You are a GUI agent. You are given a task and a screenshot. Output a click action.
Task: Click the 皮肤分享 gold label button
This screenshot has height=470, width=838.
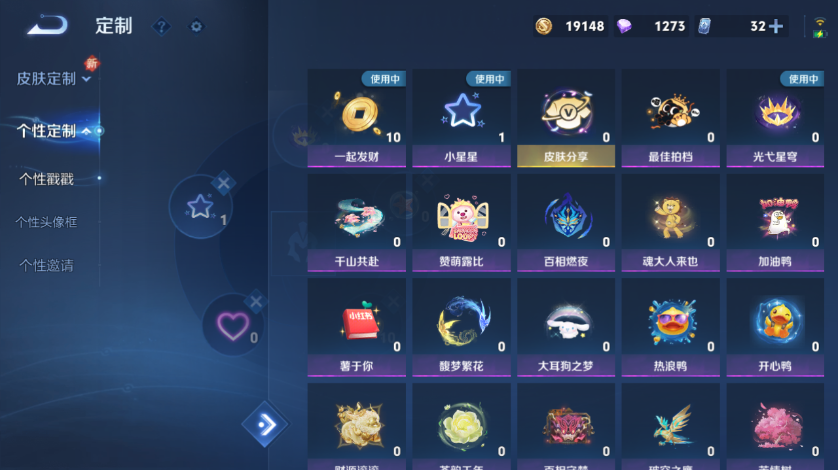click(566, 157)
